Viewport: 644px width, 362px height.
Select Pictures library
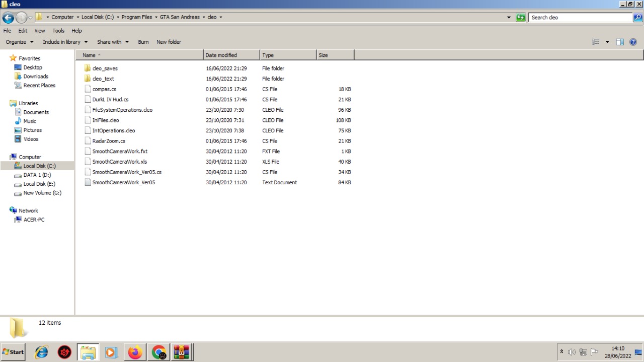(32, 130)
